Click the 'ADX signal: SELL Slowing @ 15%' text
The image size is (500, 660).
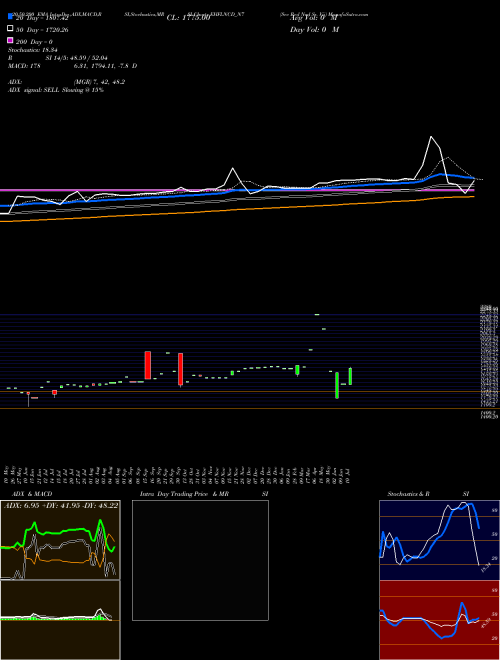click(56, 90)
